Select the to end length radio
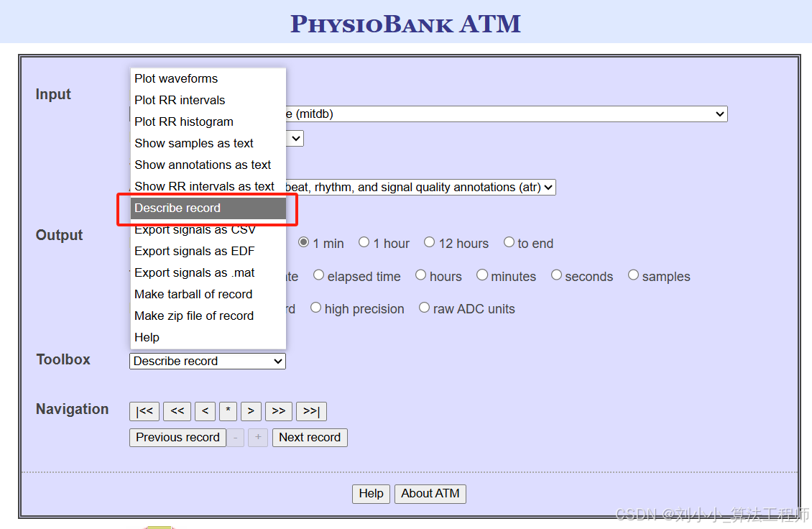The image size is (812, 529). (x=509, y=242)
